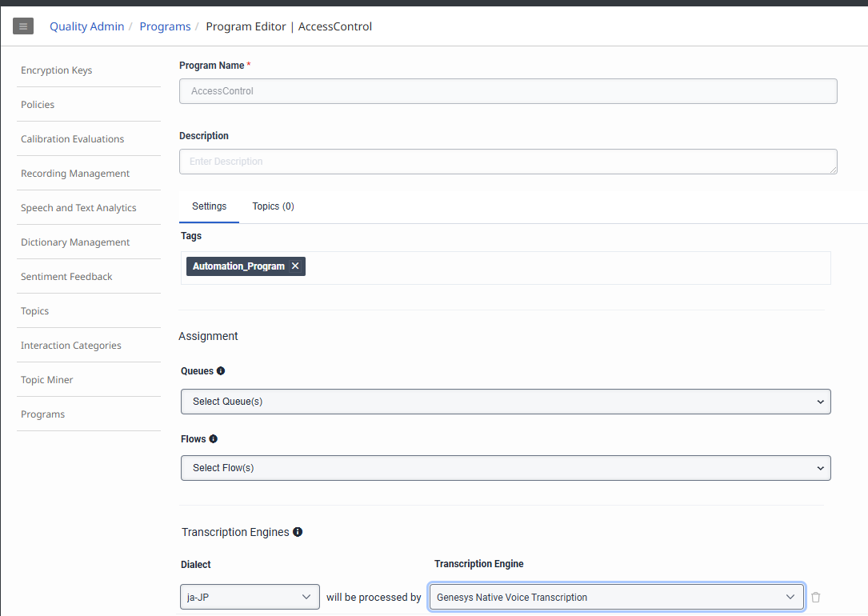Open Dictionary Management in sidebar

click(75, 242)
